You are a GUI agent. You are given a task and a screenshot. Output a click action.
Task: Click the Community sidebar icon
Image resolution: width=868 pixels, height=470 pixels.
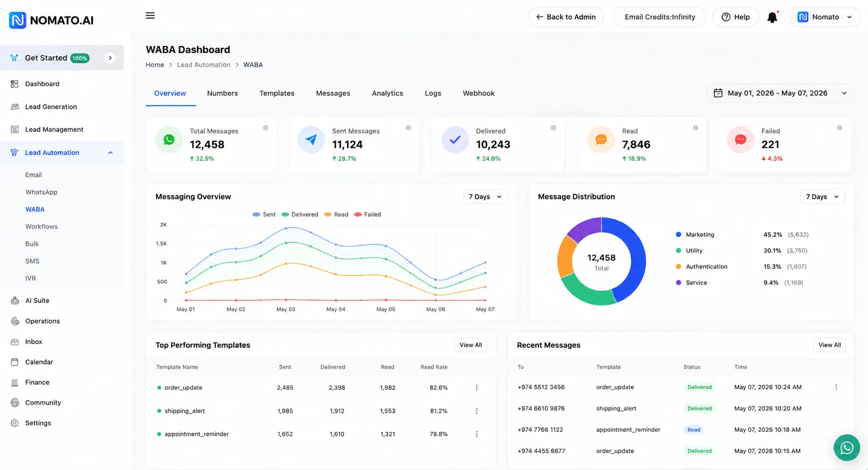(x=15, y=403)
